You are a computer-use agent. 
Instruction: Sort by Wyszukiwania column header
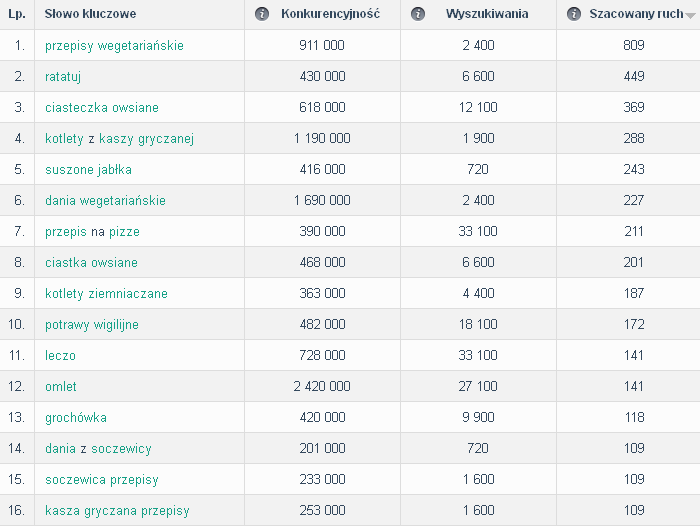pos(487,14)
